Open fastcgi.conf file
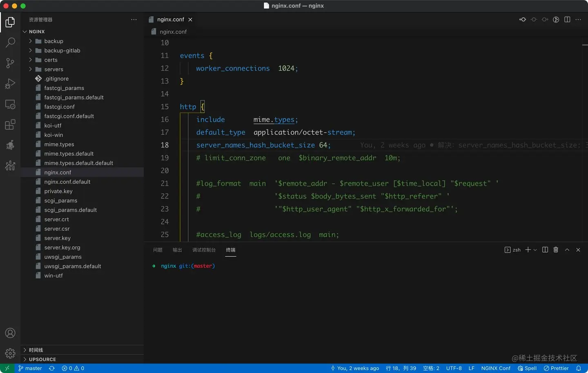588x373 pixels. [x=82, y=107]
